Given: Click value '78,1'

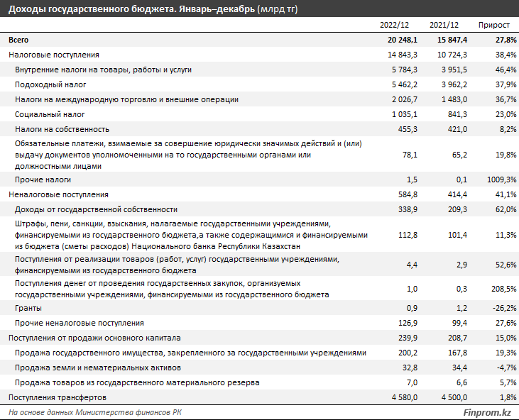Looking at the screenshot, I should pos(410,155).
